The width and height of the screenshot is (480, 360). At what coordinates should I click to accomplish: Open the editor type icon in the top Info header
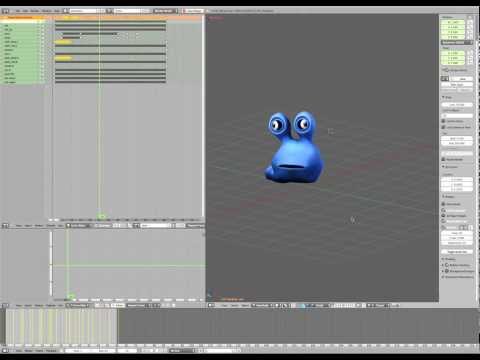coord(5,11)
